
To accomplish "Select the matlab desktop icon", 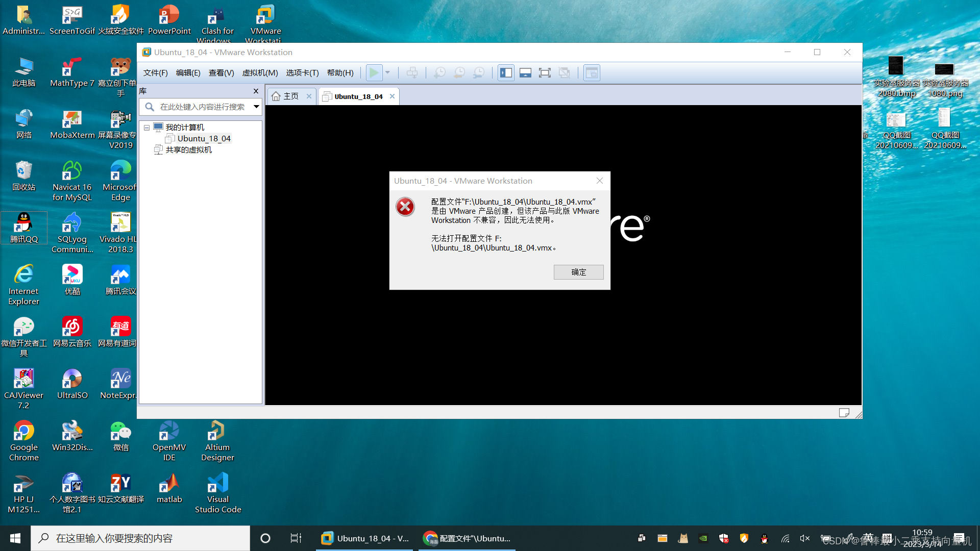I will pos(169,488).
